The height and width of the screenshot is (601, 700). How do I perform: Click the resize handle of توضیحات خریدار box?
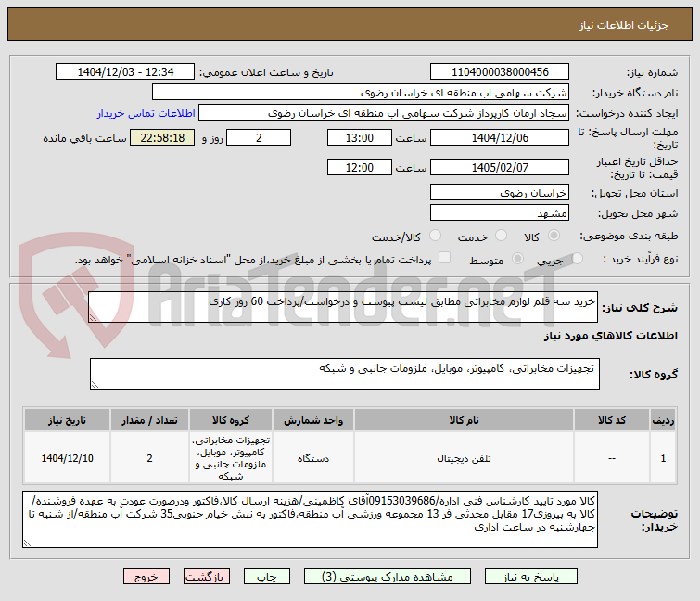point(28,543)
